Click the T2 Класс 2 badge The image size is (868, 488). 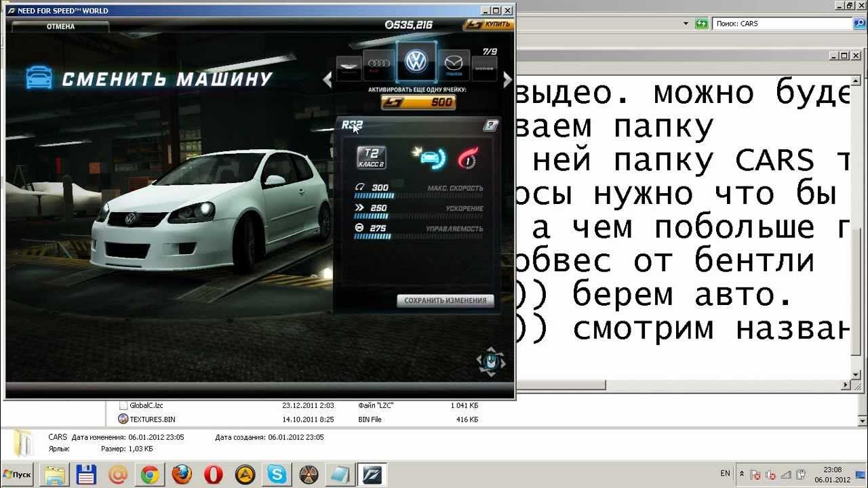click(x=372, y=157)
